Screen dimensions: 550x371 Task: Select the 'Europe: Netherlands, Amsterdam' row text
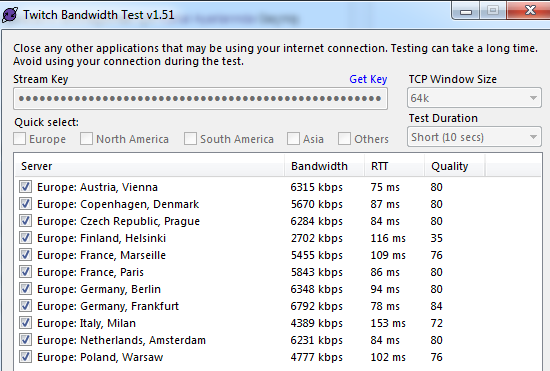coord(122,340)
